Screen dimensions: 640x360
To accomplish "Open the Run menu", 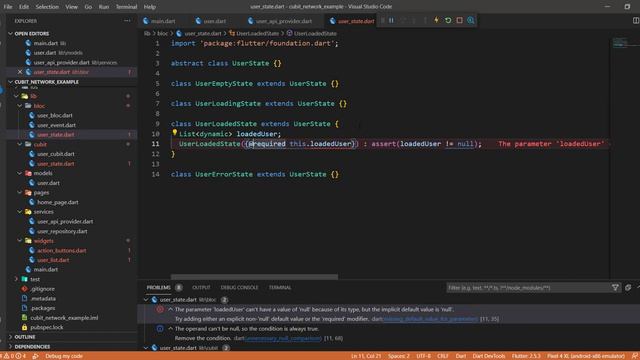I will point(104,7).
